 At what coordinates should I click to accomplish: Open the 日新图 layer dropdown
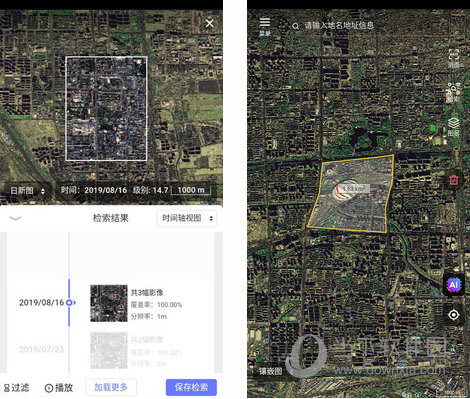click(x=27, y=191)
